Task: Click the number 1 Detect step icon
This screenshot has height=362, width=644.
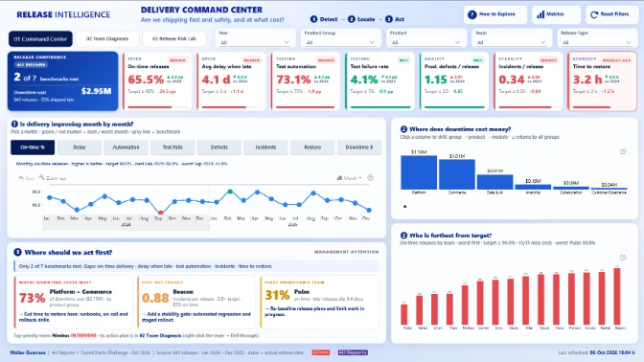Action: coord(313,19)
